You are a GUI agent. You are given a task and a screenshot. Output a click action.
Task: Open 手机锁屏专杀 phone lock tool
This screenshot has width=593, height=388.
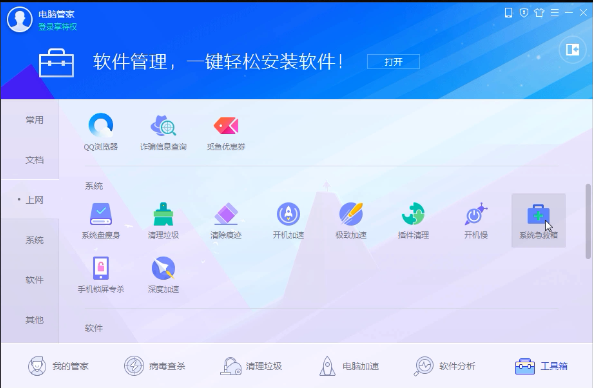101,275
